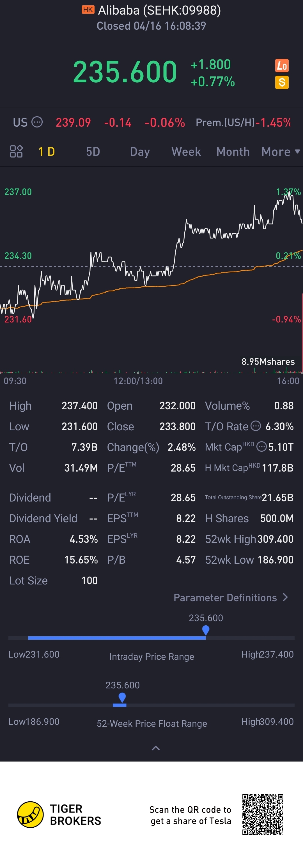Select the Week chart tab
Image resolution: width=303 pixels, height=868 pixels.
pos(186,152)
